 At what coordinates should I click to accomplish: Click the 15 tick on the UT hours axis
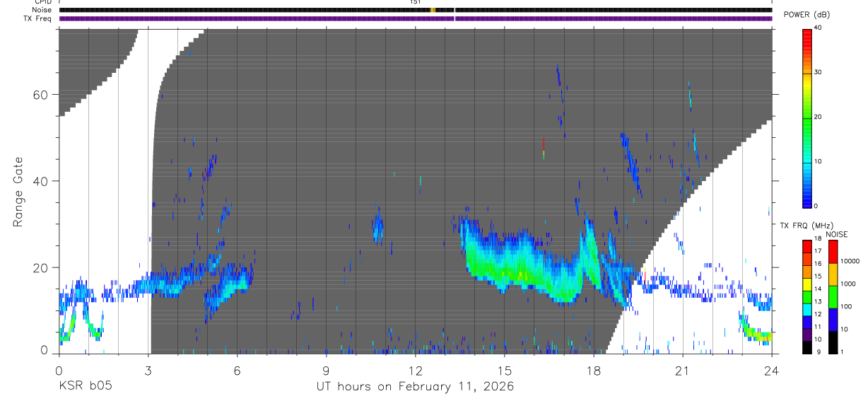tap(505, 370)
